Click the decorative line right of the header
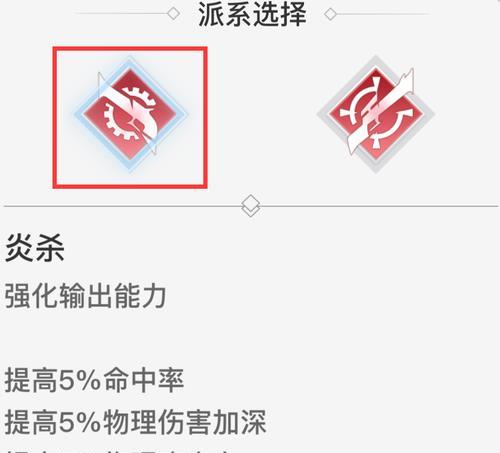 (383, 14)
